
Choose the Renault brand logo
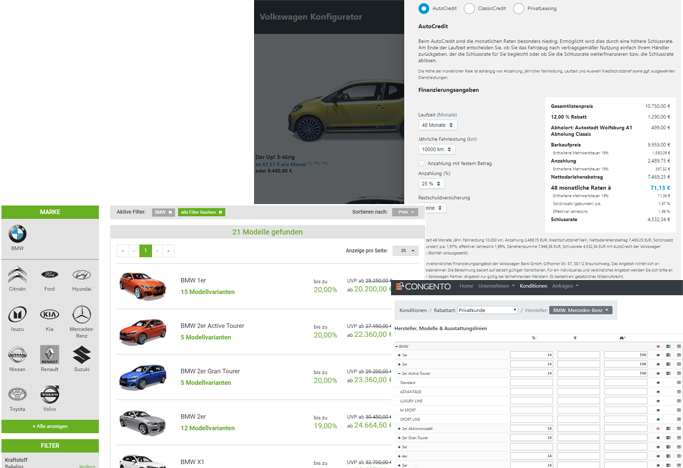pos(50,355)
